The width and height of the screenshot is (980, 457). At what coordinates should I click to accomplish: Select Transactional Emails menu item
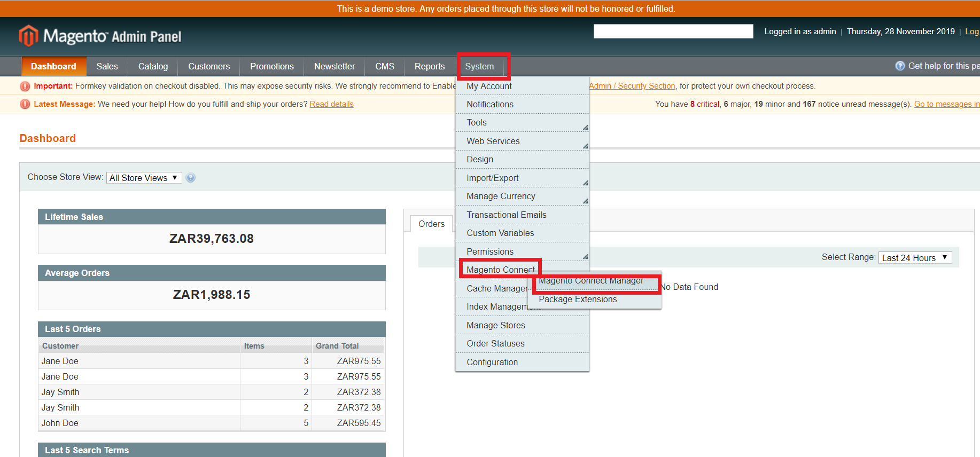point(522,215)
